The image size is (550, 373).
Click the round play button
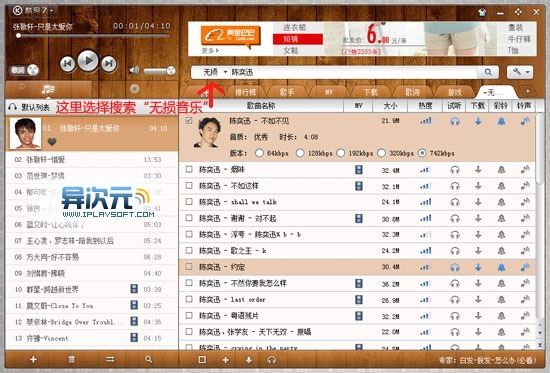88,61
